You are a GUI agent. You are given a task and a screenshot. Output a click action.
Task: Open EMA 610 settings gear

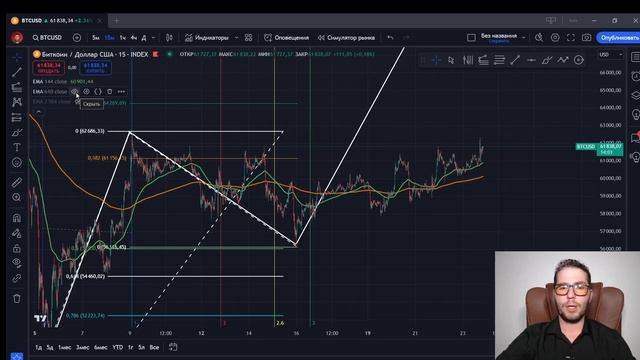(x=87, y=91)
